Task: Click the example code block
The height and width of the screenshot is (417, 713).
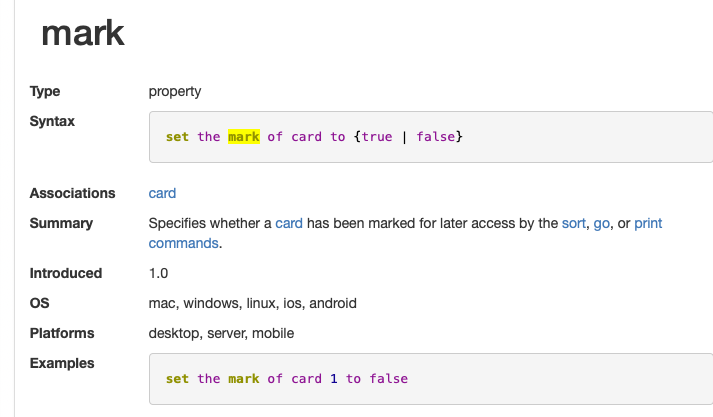Action: (x=430, y=379)
